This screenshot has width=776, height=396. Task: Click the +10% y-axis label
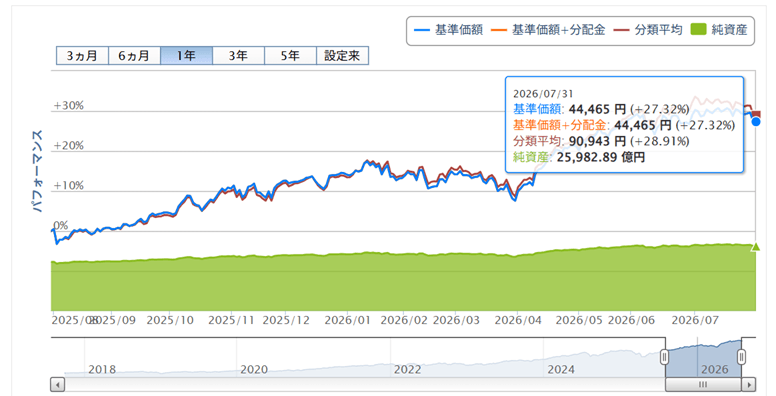68,186
